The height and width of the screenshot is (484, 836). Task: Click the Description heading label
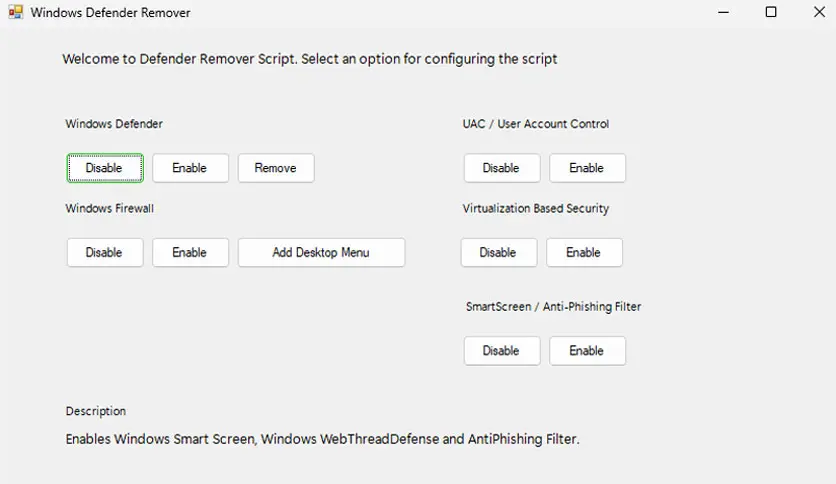pos(96,411)
